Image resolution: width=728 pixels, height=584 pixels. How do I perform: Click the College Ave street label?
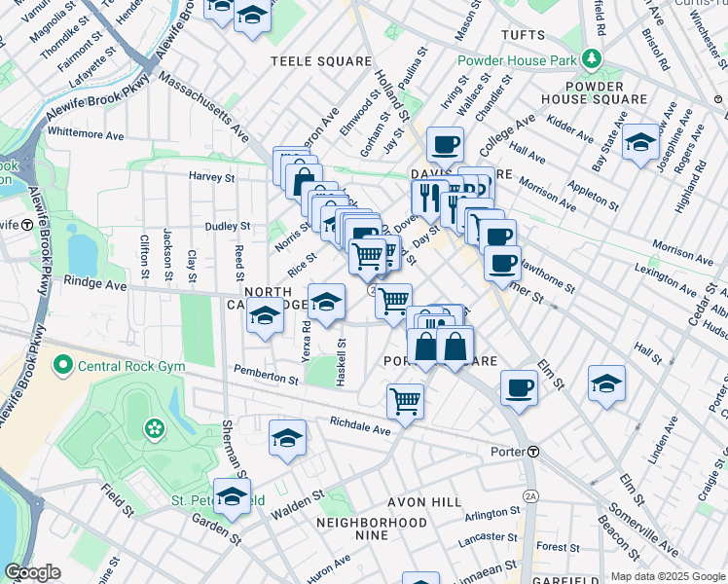[507, 135]
